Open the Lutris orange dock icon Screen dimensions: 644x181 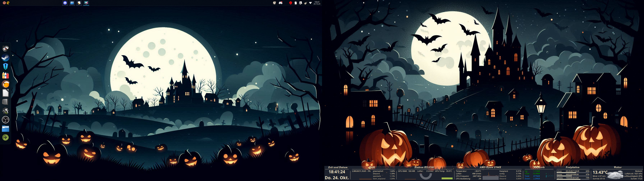pos(6,84)
